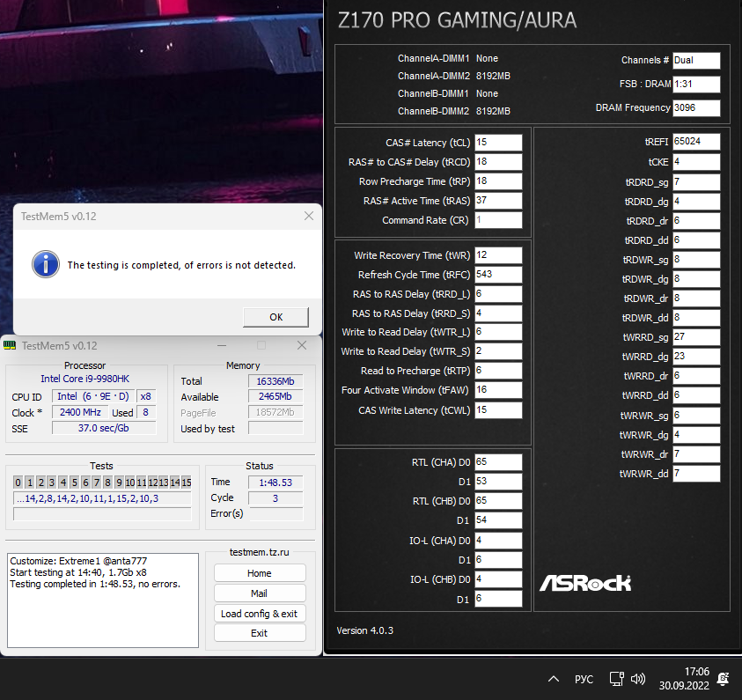Select test box number 10
The height and width of the screenshot is (700, 742).
pyautogui.click(x=130, y=483)
